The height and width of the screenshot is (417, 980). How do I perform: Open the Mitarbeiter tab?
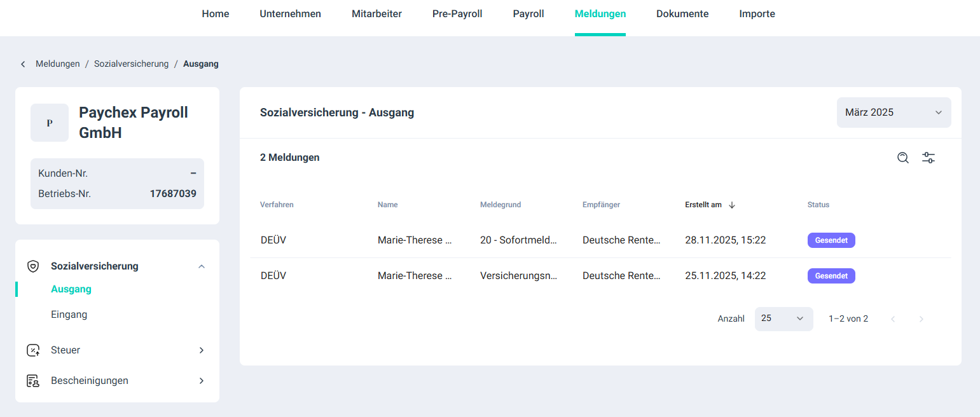point(376,14)
